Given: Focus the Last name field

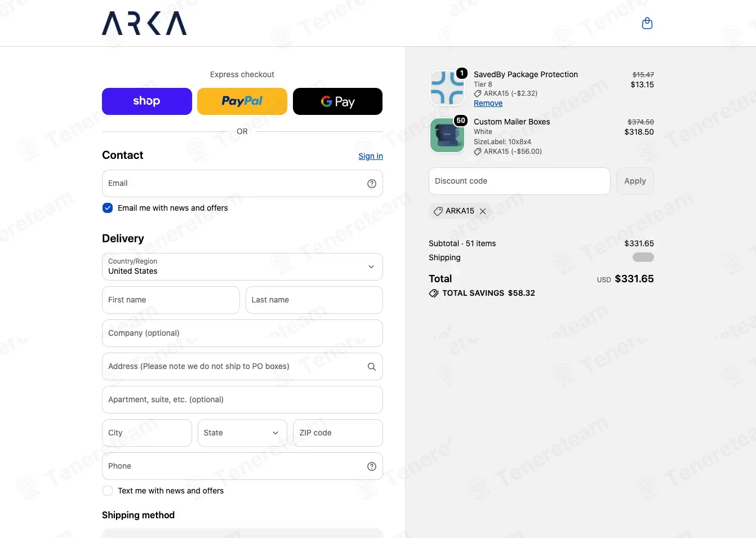Looking at the screenshot, I should (x=314, y=300).
